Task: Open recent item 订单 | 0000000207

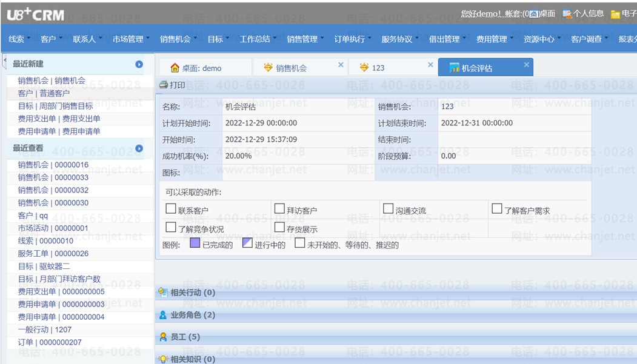Action: click(50, 342)
